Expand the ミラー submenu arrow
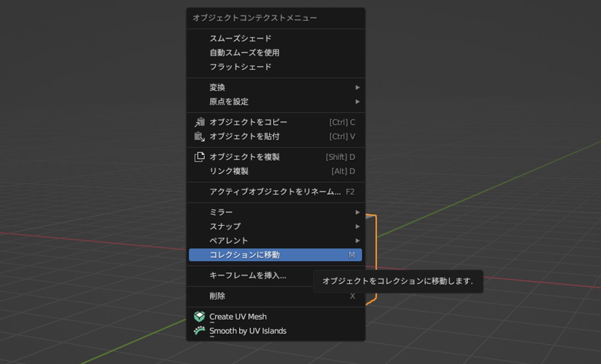This screenshot has width=601, height=364. coord(358,212)
